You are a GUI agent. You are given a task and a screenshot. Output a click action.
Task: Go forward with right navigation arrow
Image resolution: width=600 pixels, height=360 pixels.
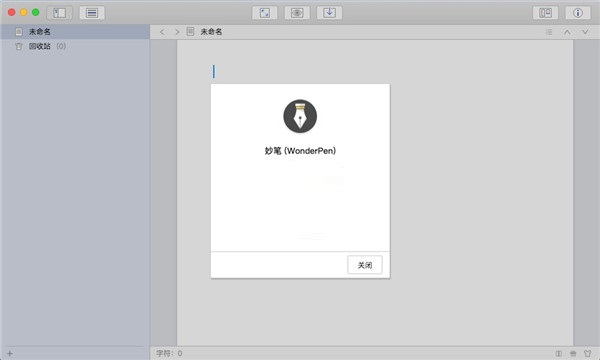177,32
